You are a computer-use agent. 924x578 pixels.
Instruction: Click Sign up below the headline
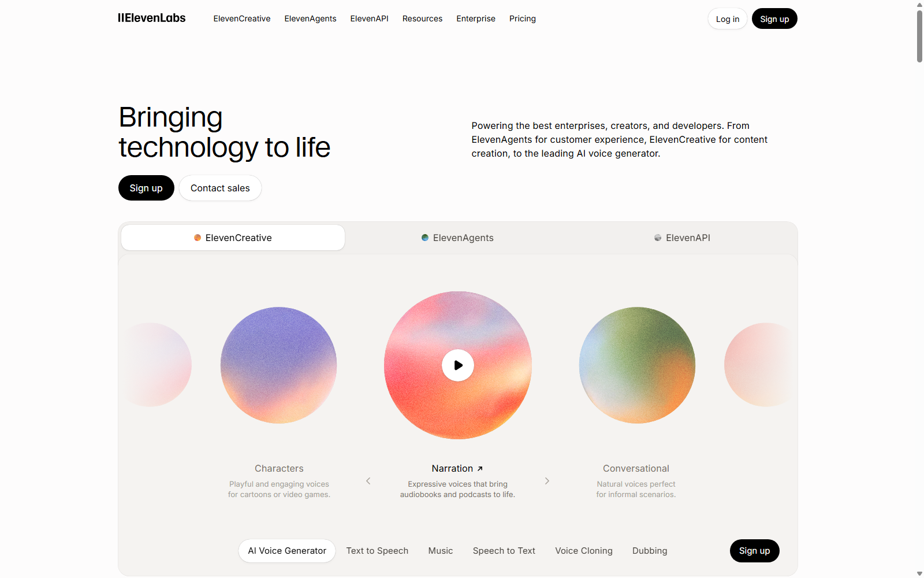tap(146, 188)
